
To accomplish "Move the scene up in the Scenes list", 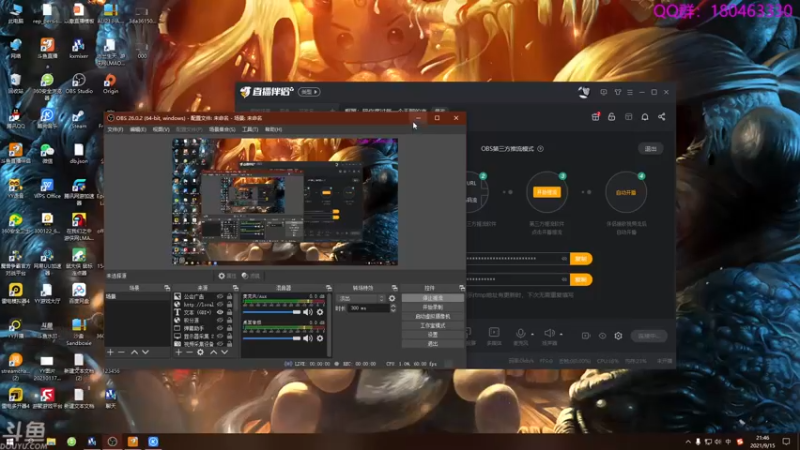I will tap(134, 352).
